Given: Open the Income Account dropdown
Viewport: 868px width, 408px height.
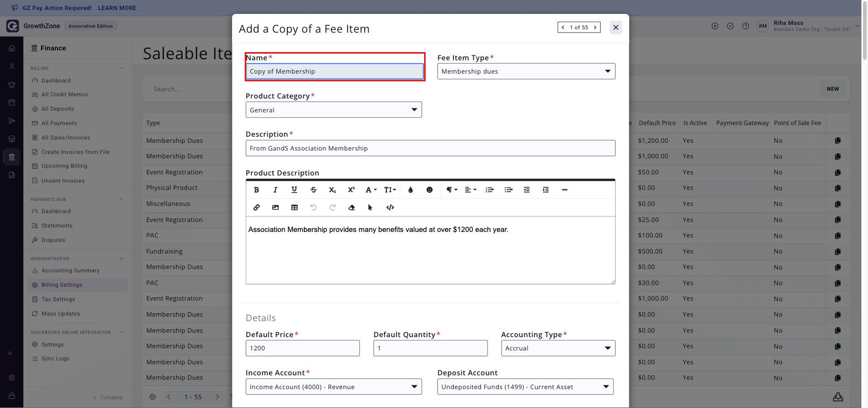Looking at the screenshot, I should (334, 386).
